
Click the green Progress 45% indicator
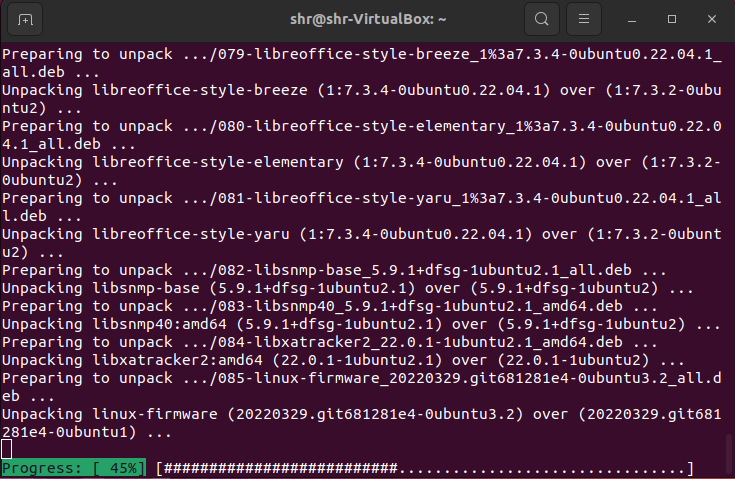tap(74, 468)
